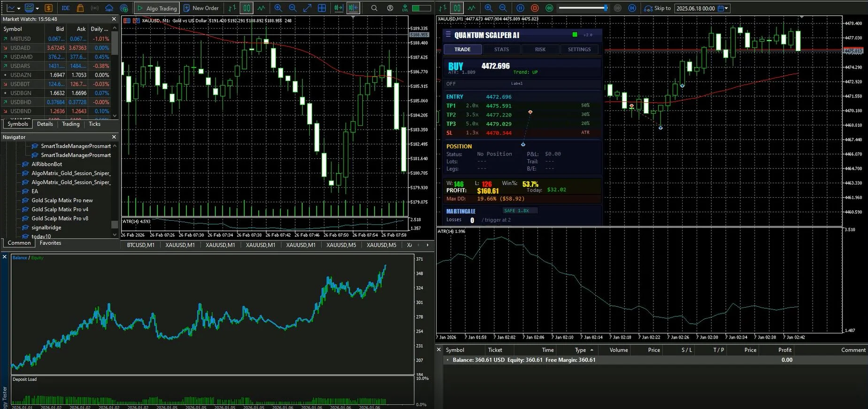Select the TRADE tab in Quantum Scalper

point(462,49)
